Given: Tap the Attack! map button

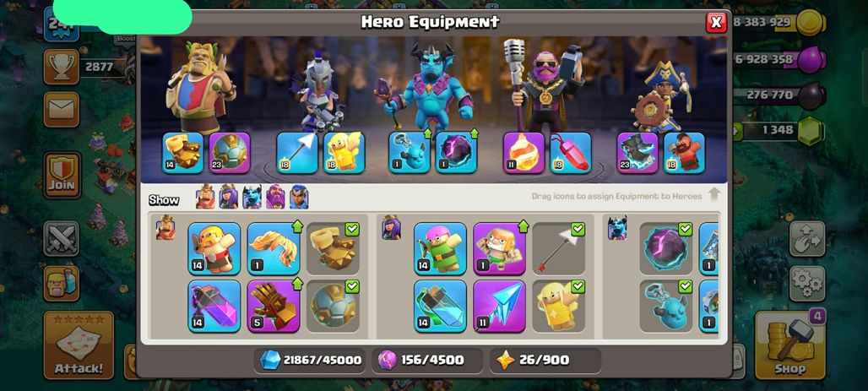Looking at the screenshot, I should click(x=79, y=345).
